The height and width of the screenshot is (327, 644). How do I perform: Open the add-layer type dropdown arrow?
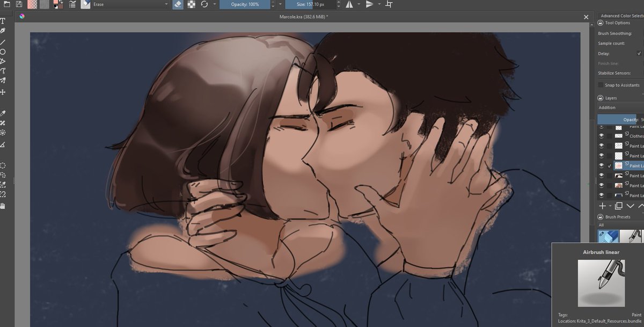[610, 206]
